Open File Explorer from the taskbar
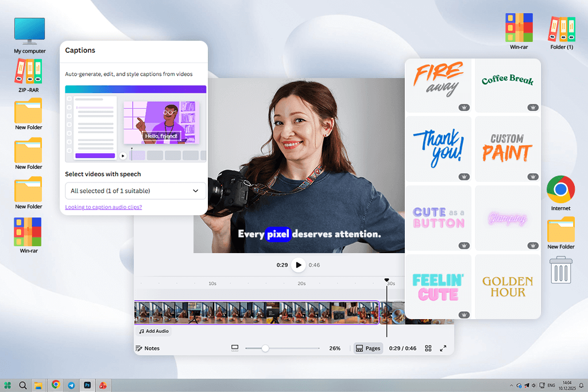The width and height of the screenshot is (588, 392). (x=38, y=385)
